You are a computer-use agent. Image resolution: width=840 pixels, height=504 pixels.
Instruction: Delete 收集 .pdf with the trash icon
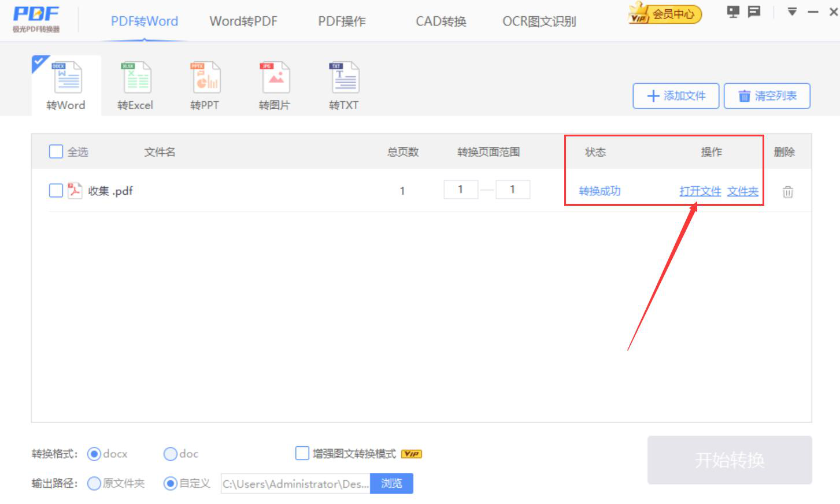click(788, 192)
